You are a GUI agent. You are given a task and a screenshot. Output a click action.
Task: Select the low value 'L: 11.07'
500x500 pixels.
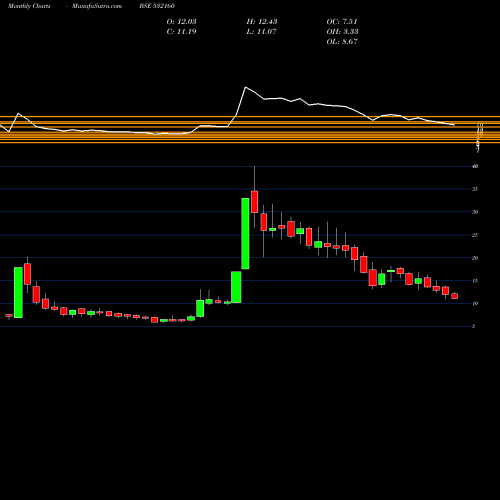coord(261,32)
